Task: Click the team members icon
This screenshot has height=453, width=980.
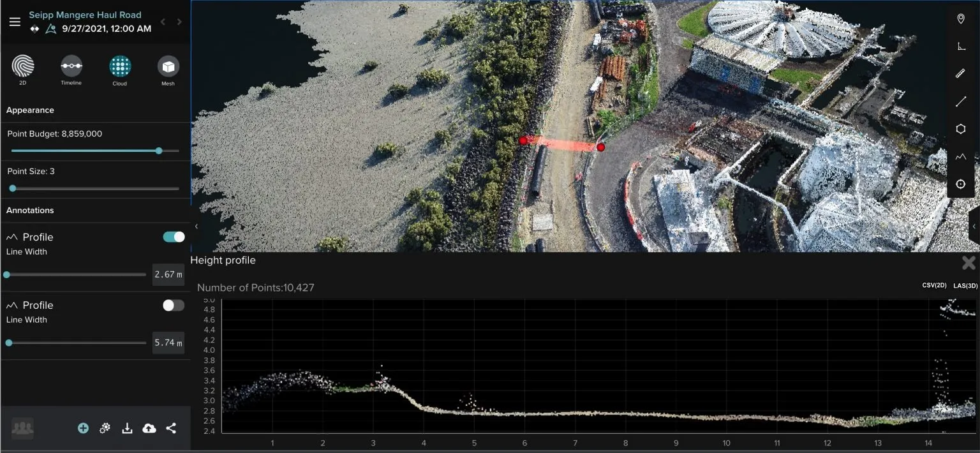Action: (22, 428)
